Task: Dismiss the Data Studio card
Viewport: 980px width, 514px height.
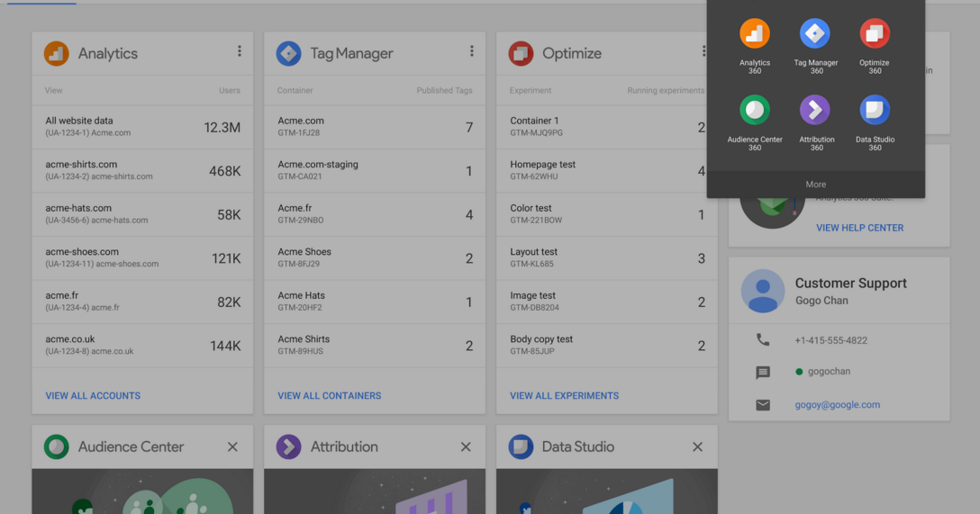Action: (x=697, y=446)
